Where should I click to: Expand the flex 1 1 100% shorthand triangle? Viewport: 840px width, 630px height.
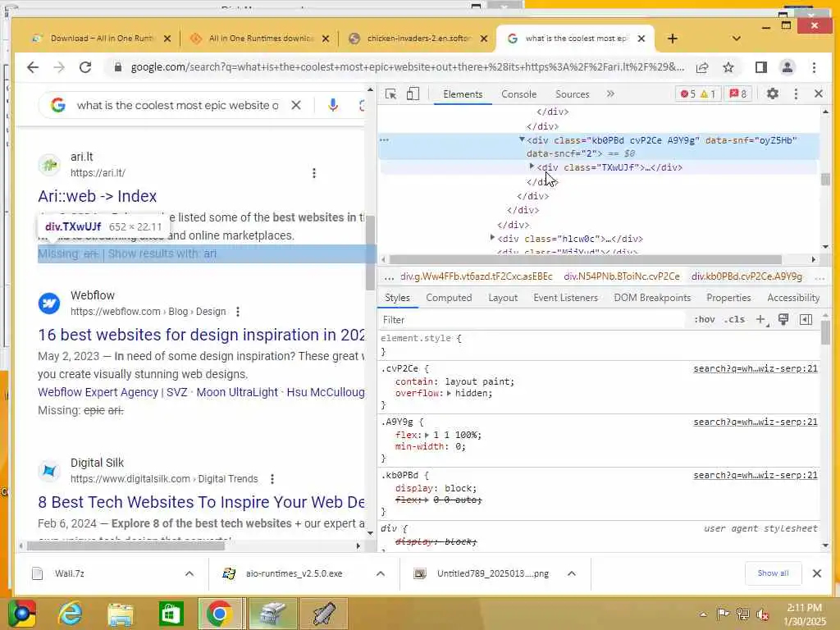pyautogui.click(x=427, y=435)
